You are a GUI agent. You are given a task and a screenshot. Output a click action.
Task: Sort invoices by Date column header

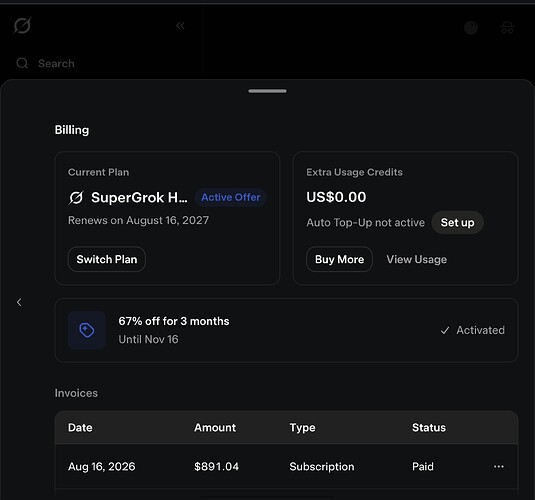pyautogui.click(x=80, y=428)
